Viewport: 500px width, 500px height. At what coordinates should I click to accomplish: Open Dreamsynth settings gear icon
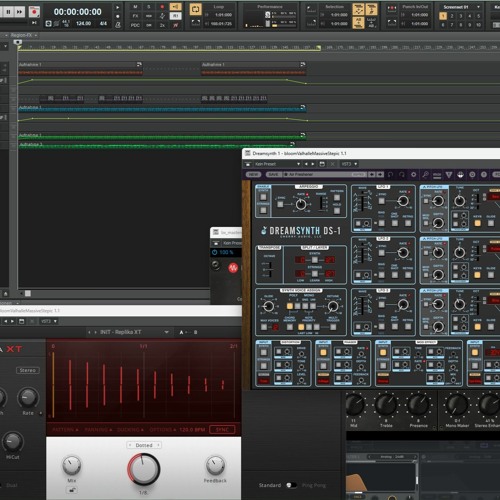414,174
